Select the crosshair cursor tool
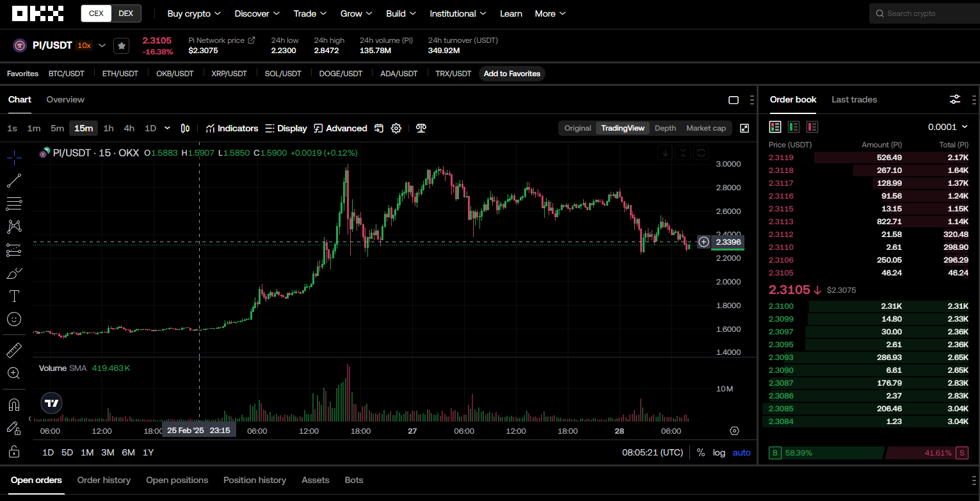This screenshot has height=501, width=980. (x=14, y=157)
